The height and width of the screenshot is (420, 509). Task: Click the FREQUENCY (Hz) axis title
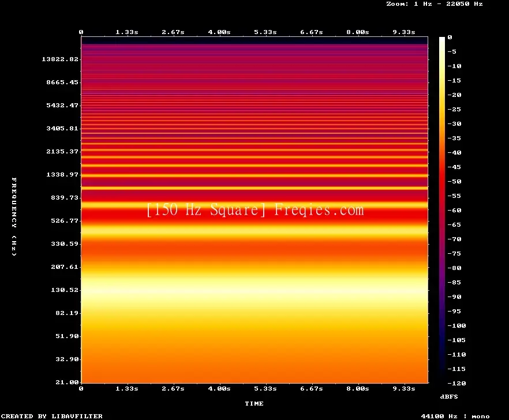[x=14, y=216]
